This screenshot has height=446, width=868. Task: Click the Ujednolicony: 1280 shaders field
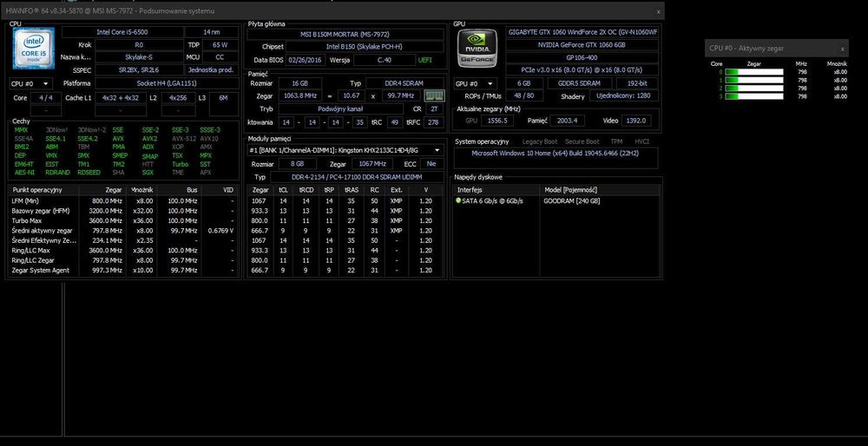coord(624,95)
